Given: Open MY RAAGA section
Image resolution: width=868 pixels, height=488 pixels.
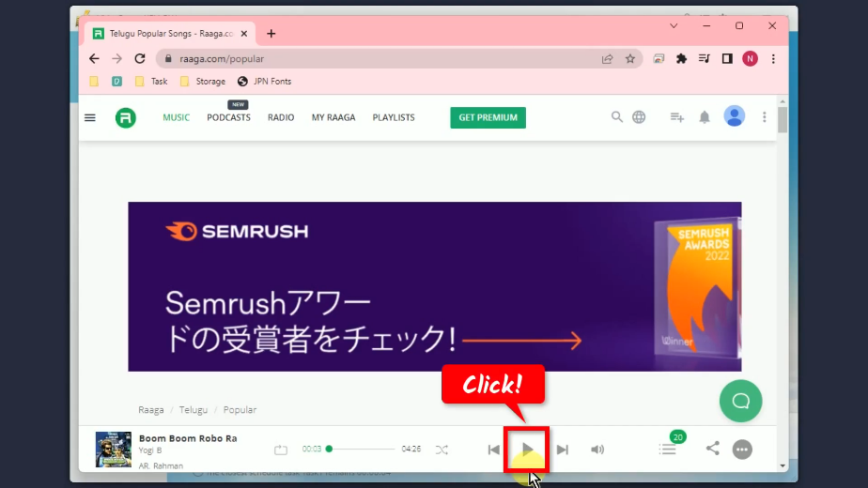Looking at the screenshot, I should click(x=333, y=117).
